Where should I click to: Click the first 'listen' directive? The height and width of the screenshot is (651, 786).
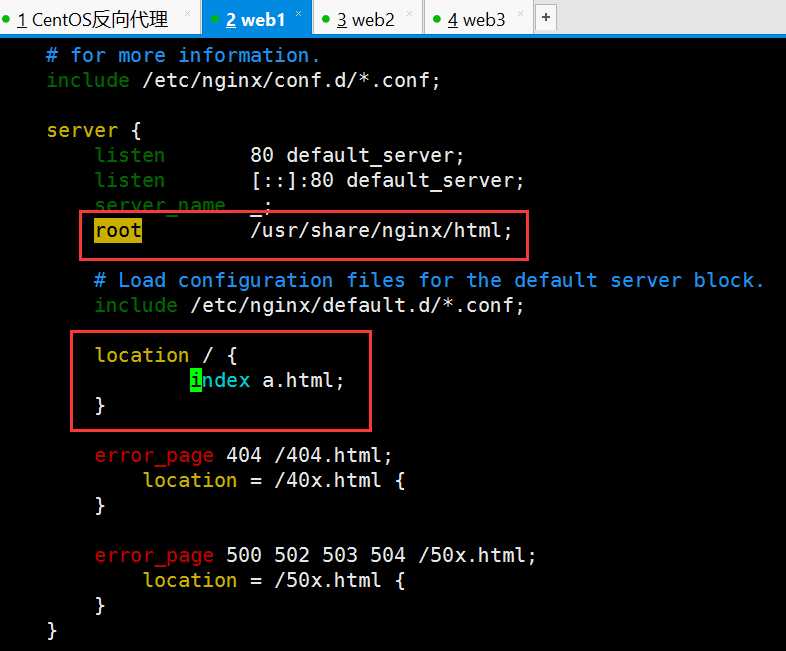point(130,155)
